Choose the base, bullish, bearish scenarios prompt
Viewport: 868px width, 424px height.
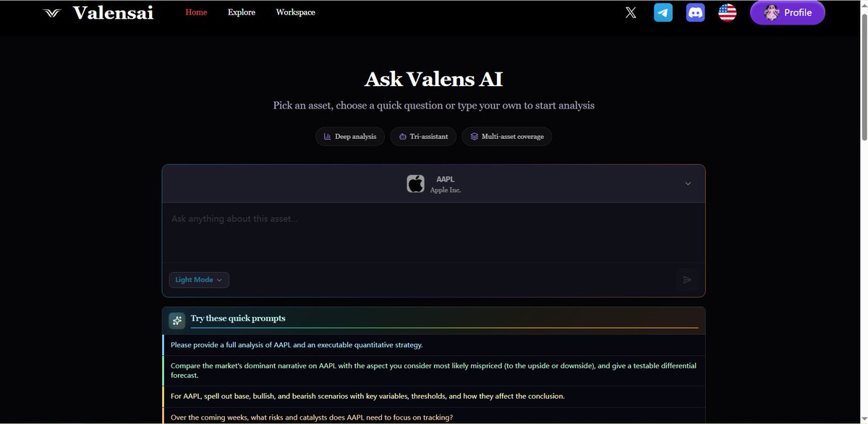[433, 397]
